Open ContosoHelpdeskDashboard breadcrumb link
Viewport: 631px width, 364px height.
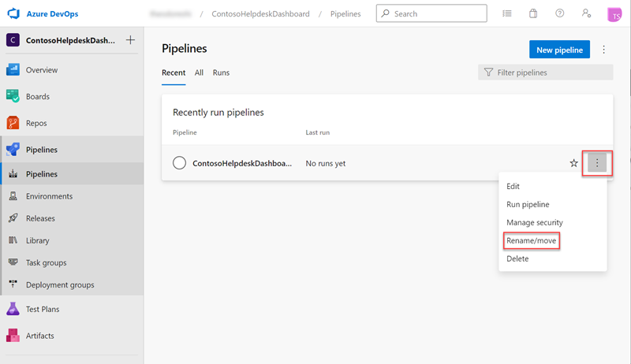[x=261, y=13]
